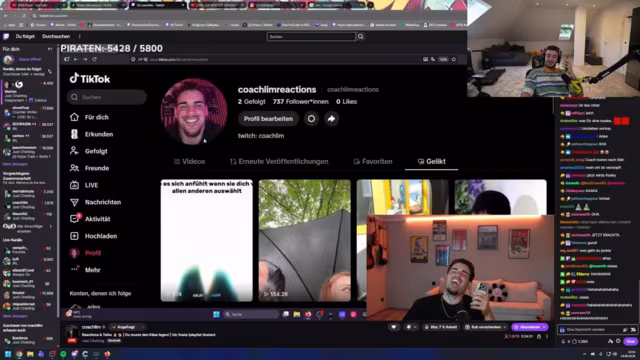Image resolution: width=640 pixels, height=360 pixels.
Task: Switch to TikTok Favoriten tab
Action: point(373,162)
